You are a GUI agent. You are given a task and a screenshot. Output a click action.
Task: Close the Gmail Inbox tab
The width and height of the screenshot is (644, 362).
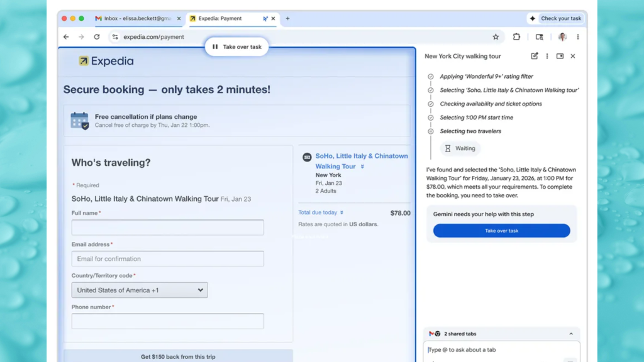(179, 18)
